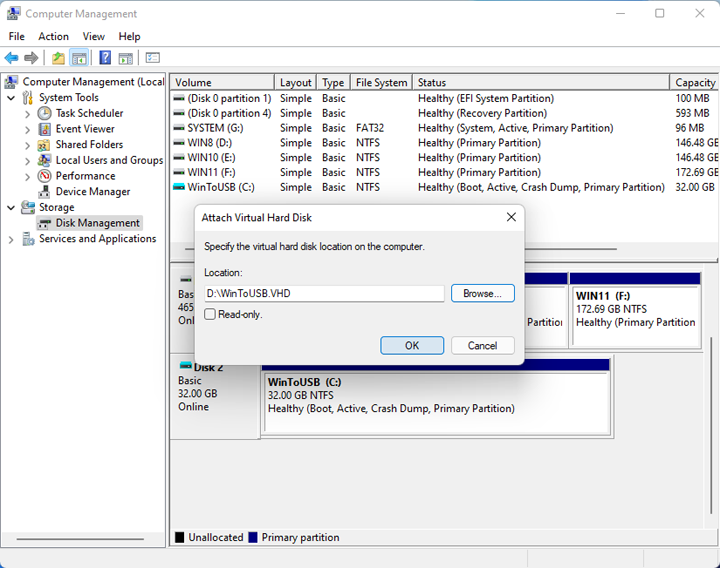This screenshot has height=568, width=720.
Task: Click the Location path input field
Action: [x=325, y=293]
